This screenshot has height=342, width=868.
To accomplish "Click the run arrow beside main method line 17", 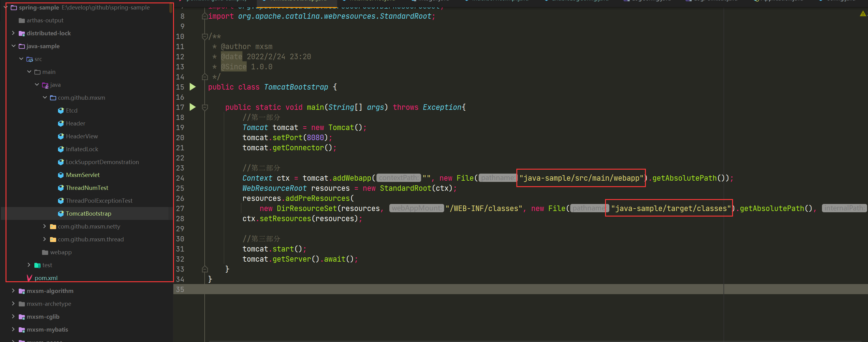I will coord(192,107).
